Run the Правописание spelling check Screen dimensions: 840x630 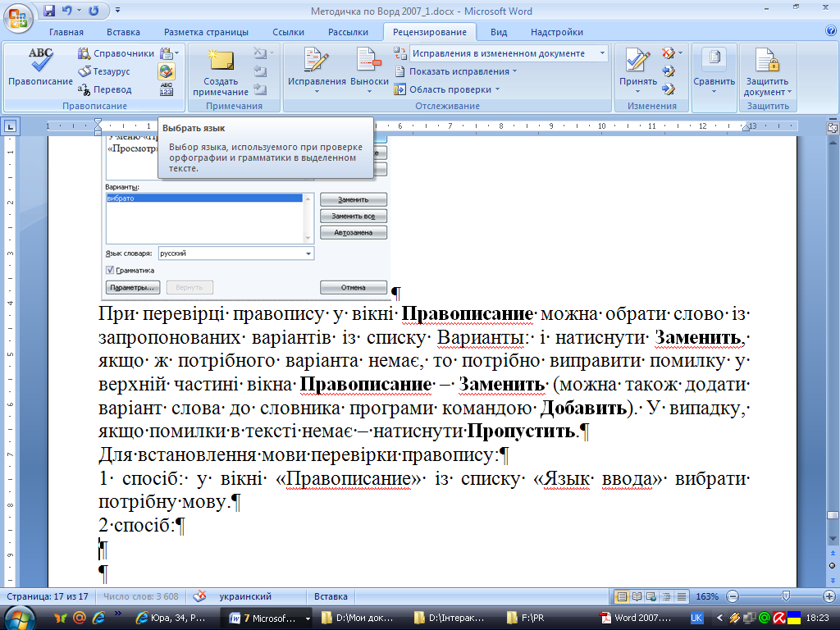tap(40, 66)
